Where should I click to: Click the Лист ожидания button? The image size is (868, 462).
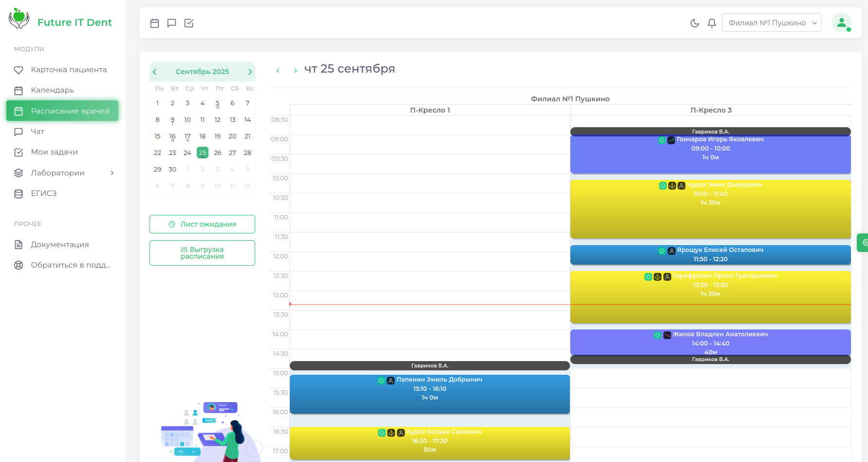[x=202, y=224]
